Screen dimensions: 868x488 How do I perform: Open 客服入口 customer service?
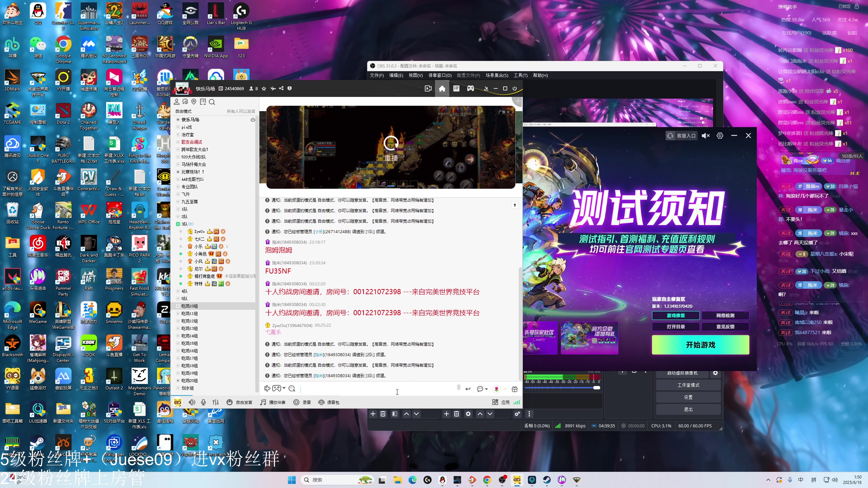click(x=682, y=136)
